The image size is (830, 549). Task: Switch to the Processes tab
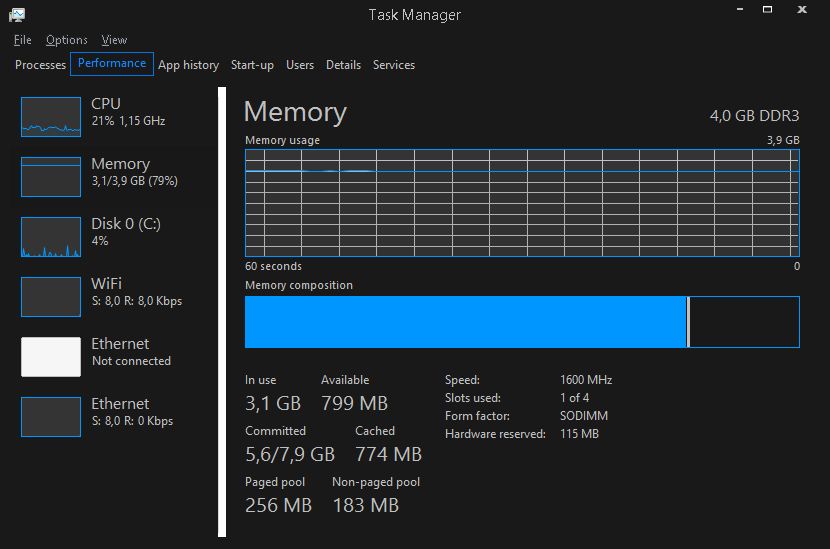point(40,65)
